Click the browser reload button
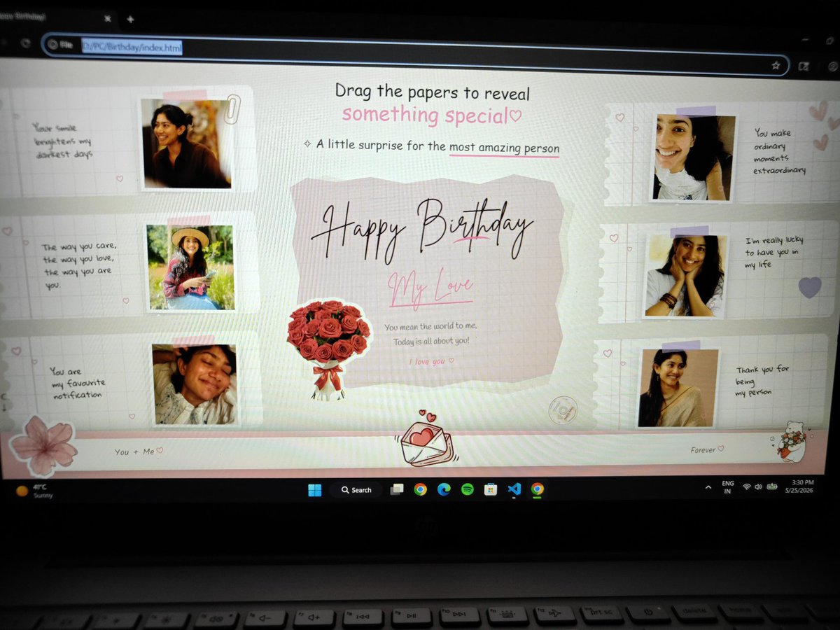840x630 pixels. (26, 43)
